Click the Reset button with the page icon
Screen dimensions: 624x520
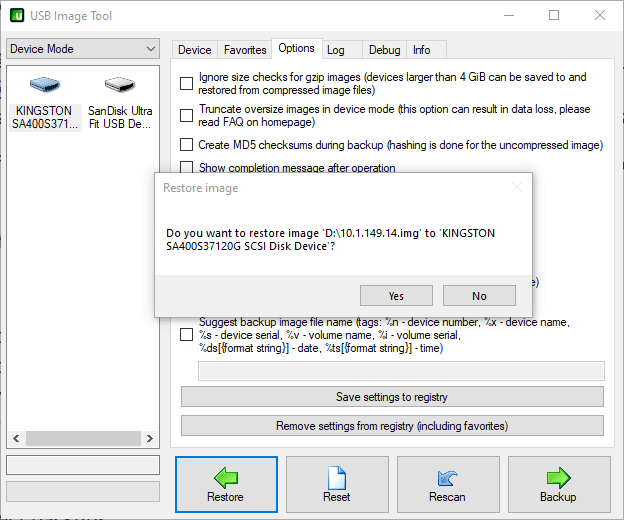(x=337, y=484)
